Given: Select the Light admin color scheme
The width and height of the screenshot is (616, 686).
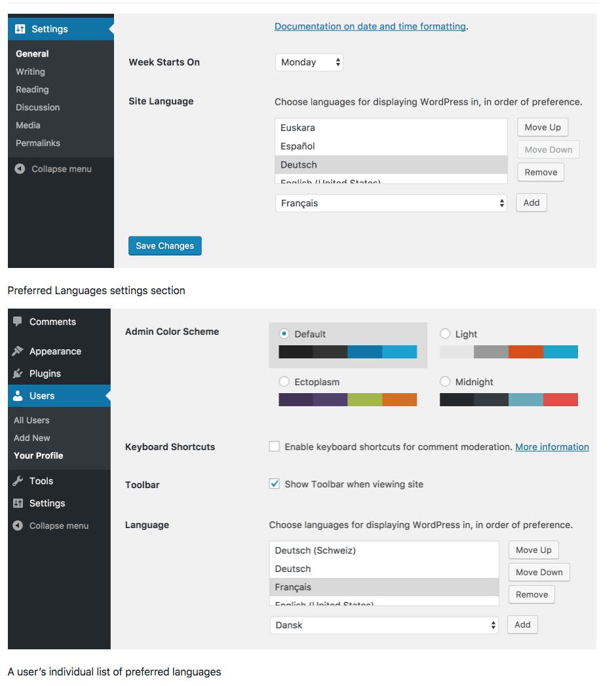Looking at the screenshot, I should 445,333.
